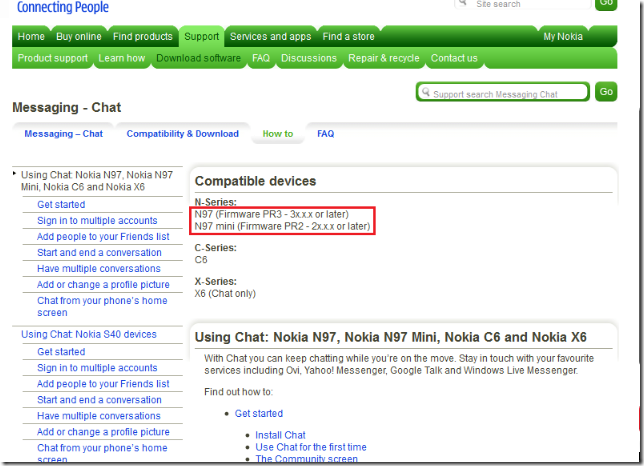
Task: Open Get started under S40 section
Action: tap(61, 352)
